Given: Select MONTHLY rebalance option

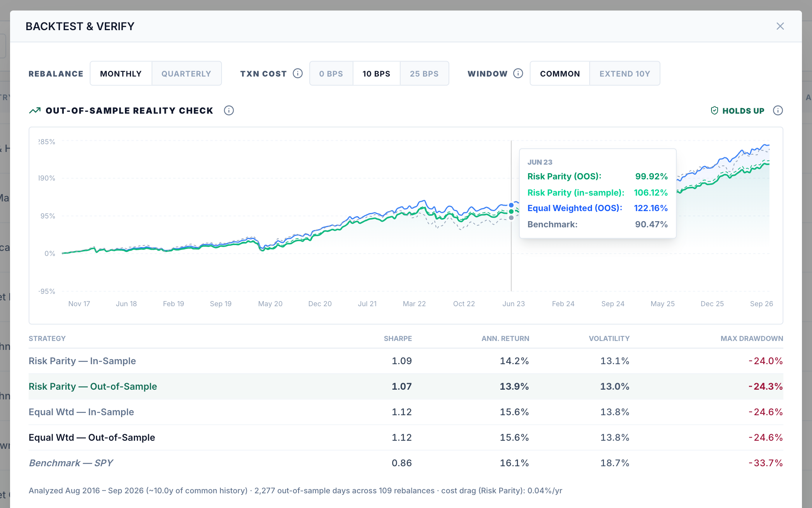Looking at the screenshot, I should click(x=121, y=73).
